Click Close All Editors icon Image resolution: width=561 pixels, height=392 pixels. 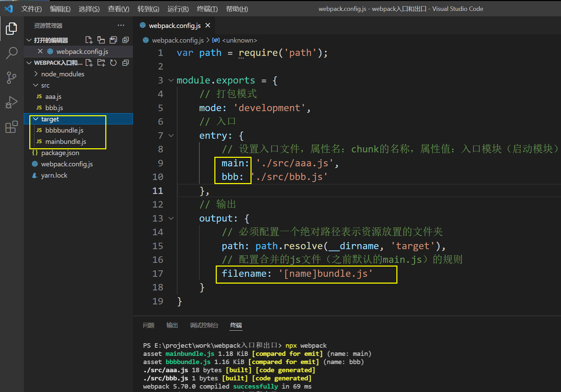pos(126,40)
